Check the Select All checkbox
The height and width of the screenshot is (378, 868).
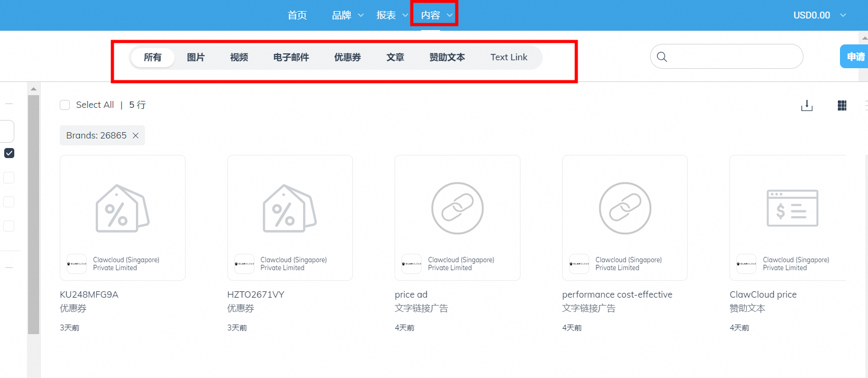coord(65,105)
